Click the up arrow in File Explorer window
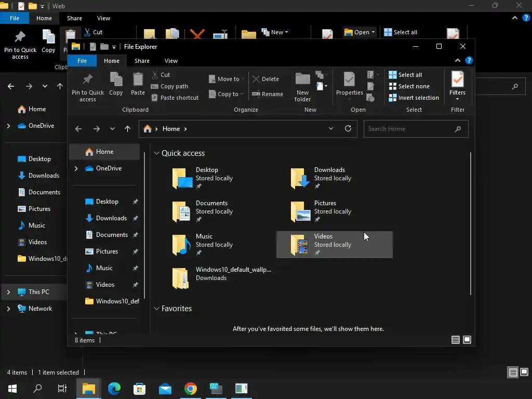The width and height of the screenshot is (532, 399). point(128,129)
